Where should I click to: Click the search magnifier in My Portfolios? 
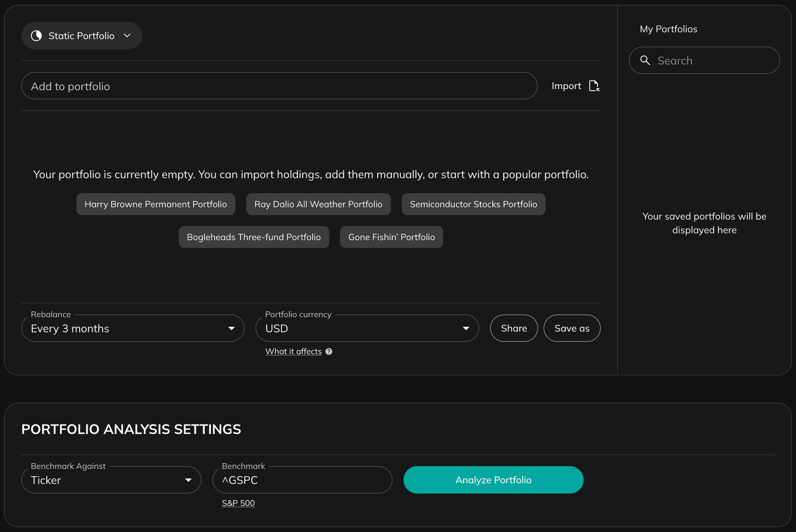(646, 61)
